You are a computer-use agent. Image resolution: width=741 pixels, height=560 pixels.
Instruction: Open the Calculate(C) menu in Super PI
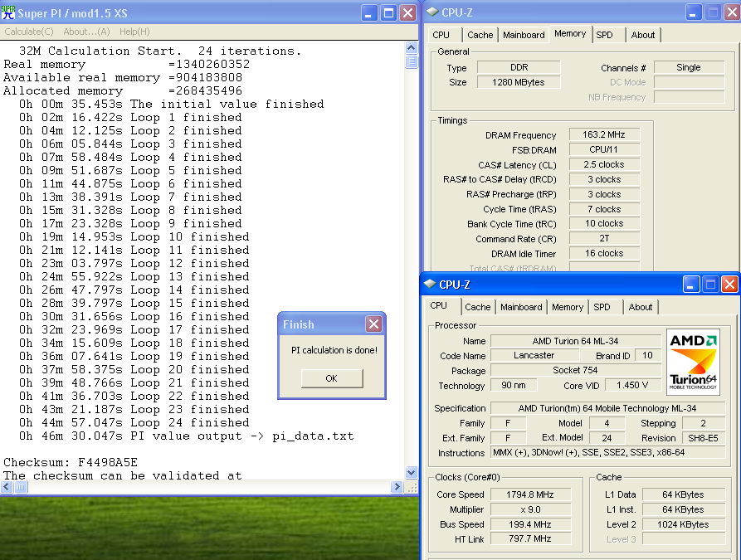click(29, 32)
